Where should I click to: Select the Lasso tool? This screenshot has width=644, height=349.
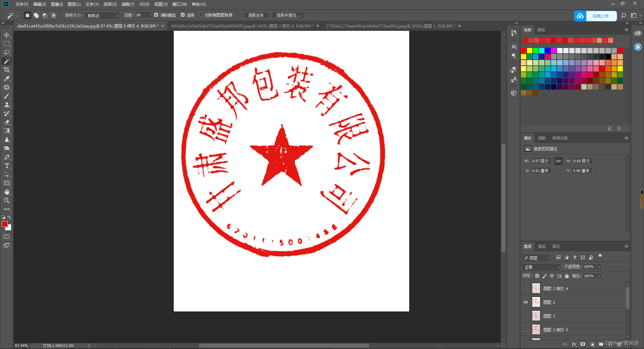pyautogui.click(x=7, y=53)
